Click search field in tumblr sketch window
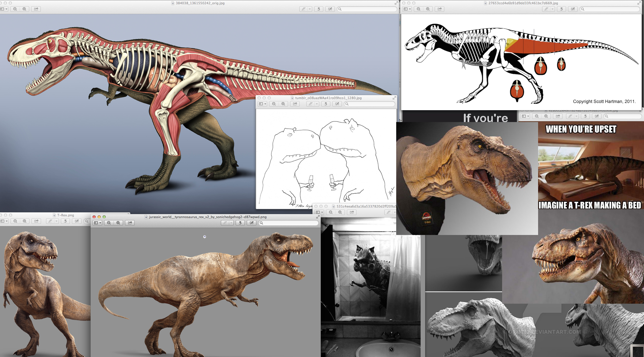Screen dimensions: 644x357 click(370, 104)
